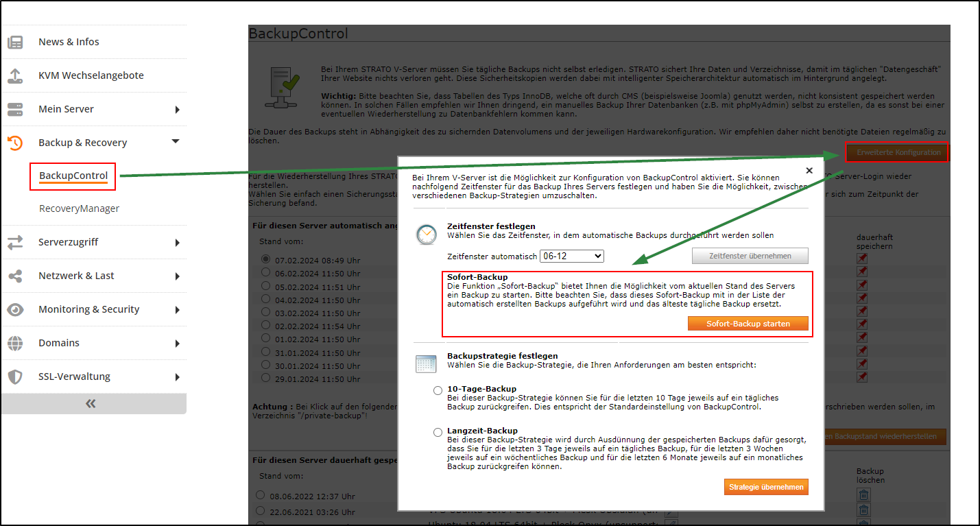Click the Netzwerk & Last share icon
Viewport: 980px width, 526px height.
coord(15,276)
